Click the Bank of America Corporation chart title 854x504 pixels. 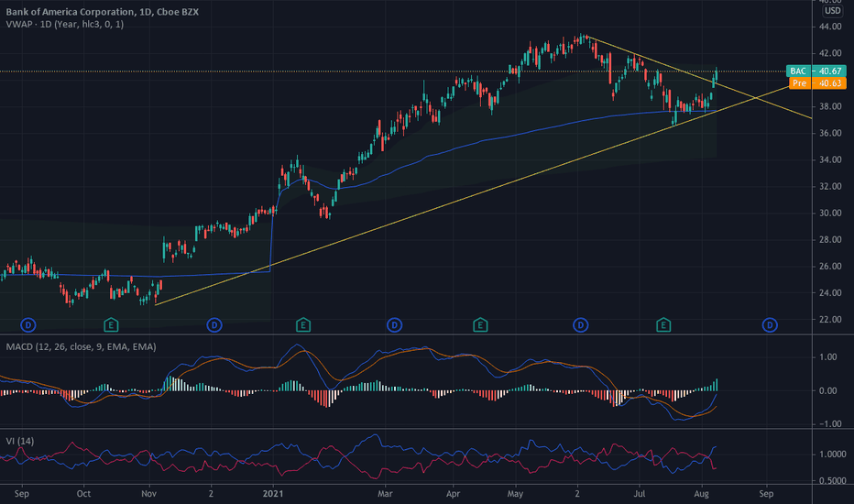(x=102, y=11)
